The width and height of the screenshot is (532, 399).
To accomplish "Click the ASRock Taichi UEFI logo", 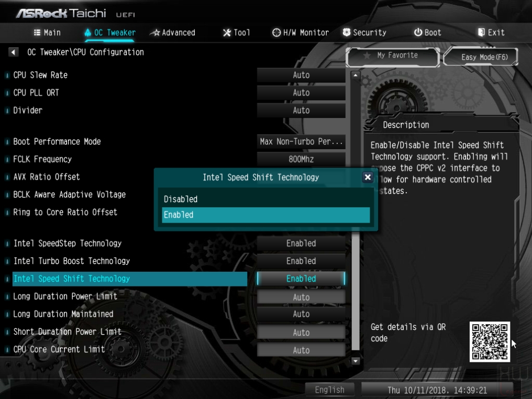I will (75, 14).
